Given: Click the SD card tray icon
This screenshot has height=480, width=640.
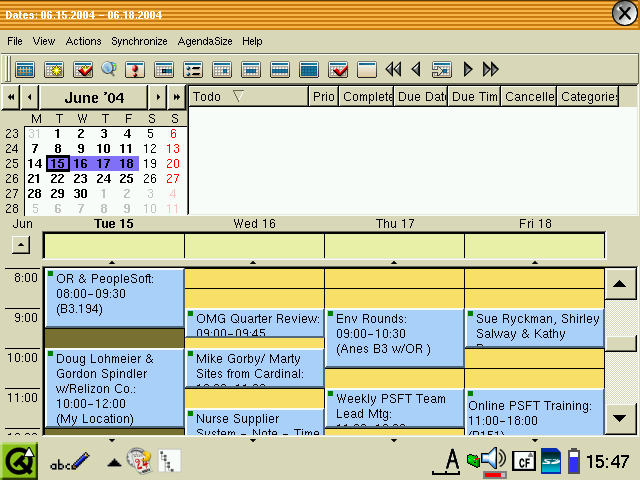Looking at the screenshot, I should click(551, 461).
